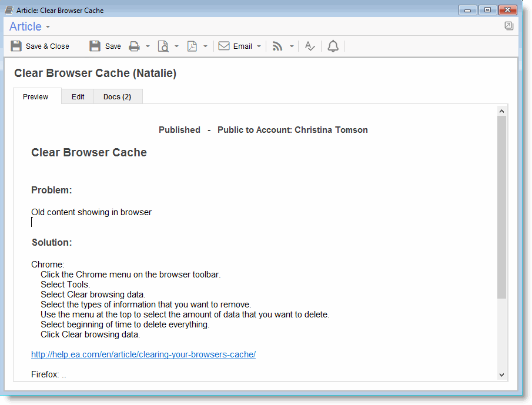Click the Save & Close button
Image resolution: width=532 pixels, height=405 pixels.
(40, 46)
